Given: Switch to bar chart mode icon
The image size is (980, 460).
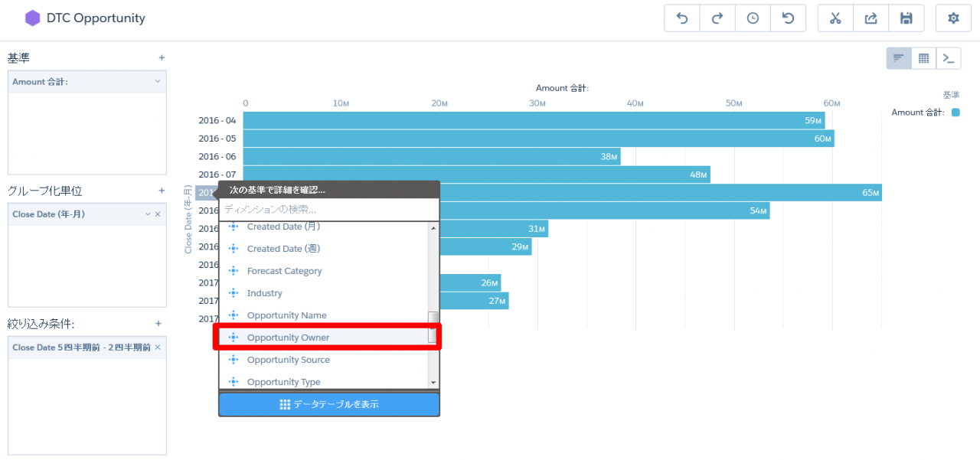Looking at the screenshot, I should click(x=899, y=58).
